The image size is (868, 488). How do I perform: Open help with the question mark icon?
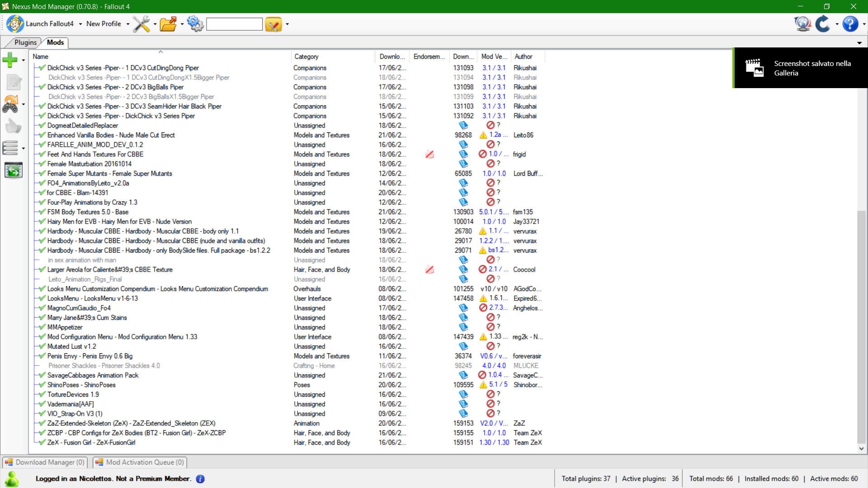[x=850, y=24]
